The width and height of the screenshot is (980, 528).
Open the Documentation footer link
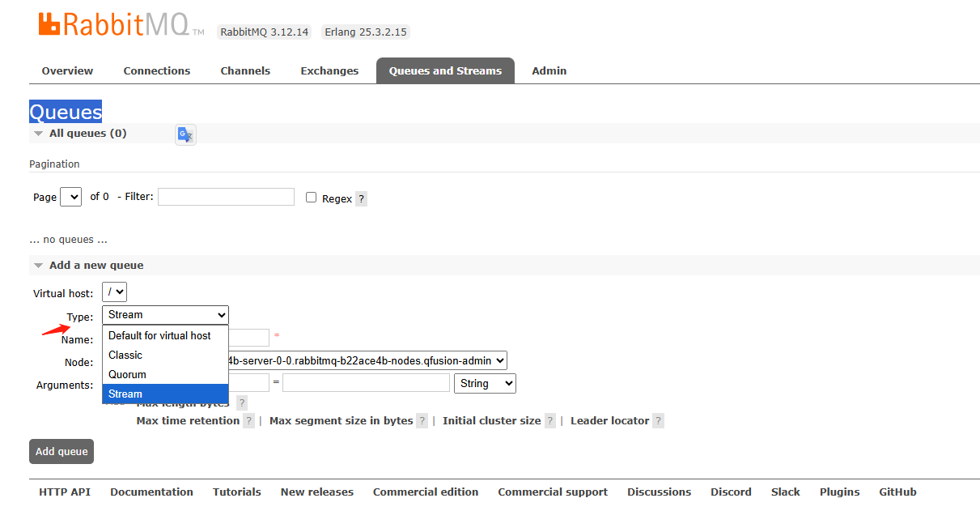pyautogui.click(x=151, y=492)
